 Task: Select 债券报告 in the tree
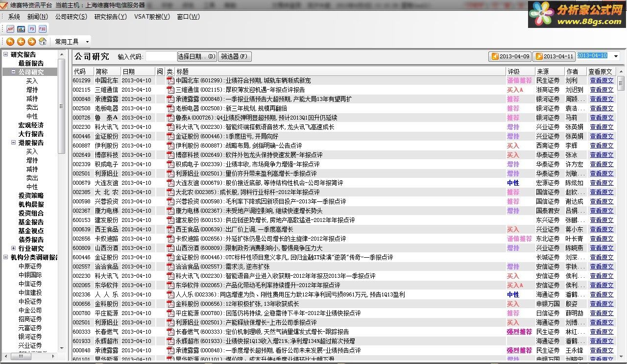[31, 240]
